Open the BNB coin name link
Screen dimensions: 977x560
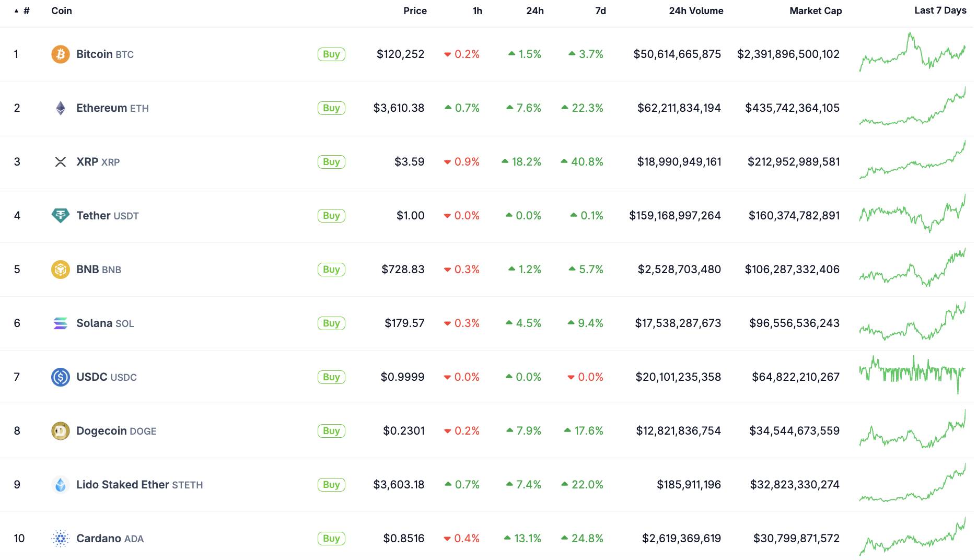point(99,270)
